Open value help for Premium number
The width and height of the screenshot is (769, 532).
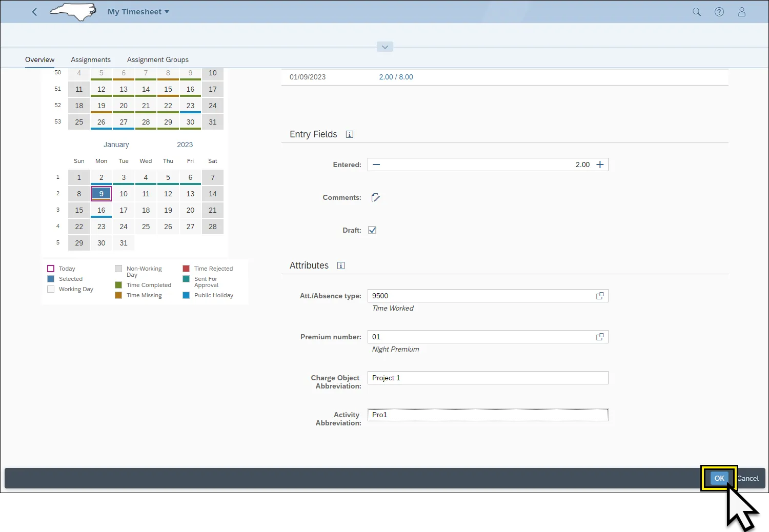(x=600, y=337)
